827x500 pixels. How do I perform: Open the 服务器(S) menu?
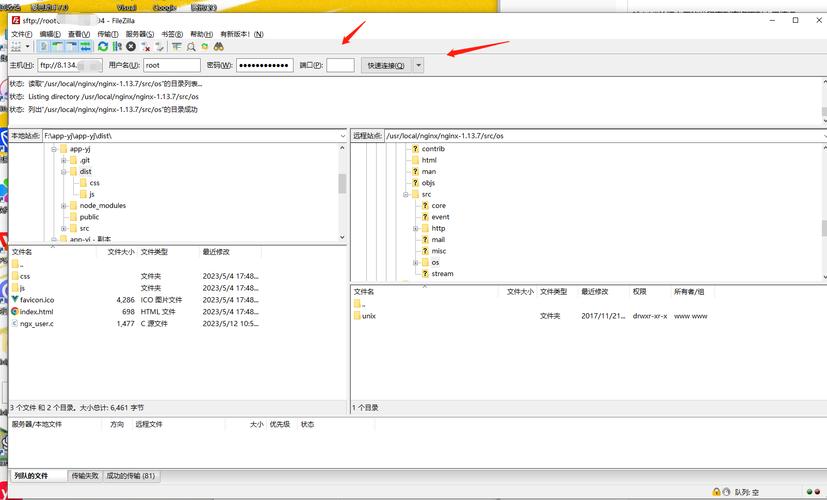point(140,34)
